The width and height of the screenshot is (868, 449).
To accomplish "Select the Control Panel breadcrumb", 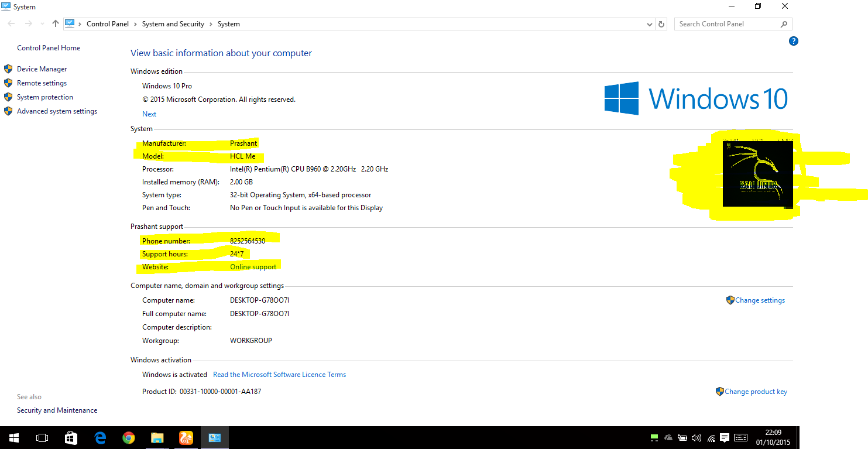I will [x=107, y=24].
